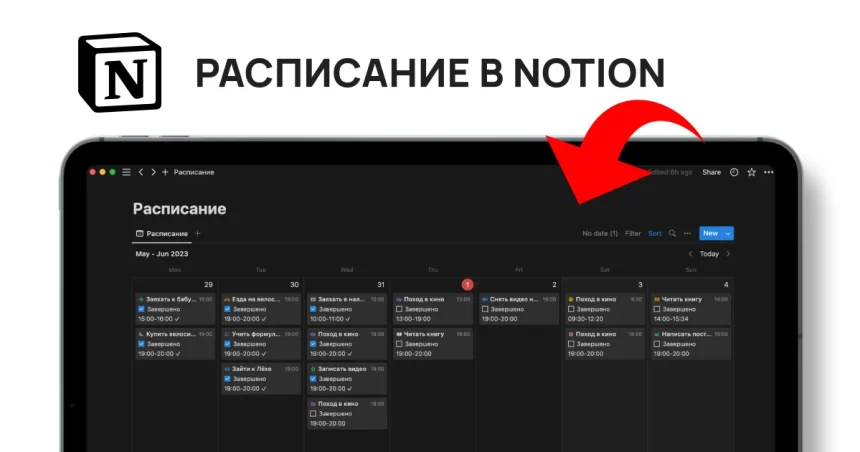Click the calendar icon on the Расписание view tab

pos(139,234)
